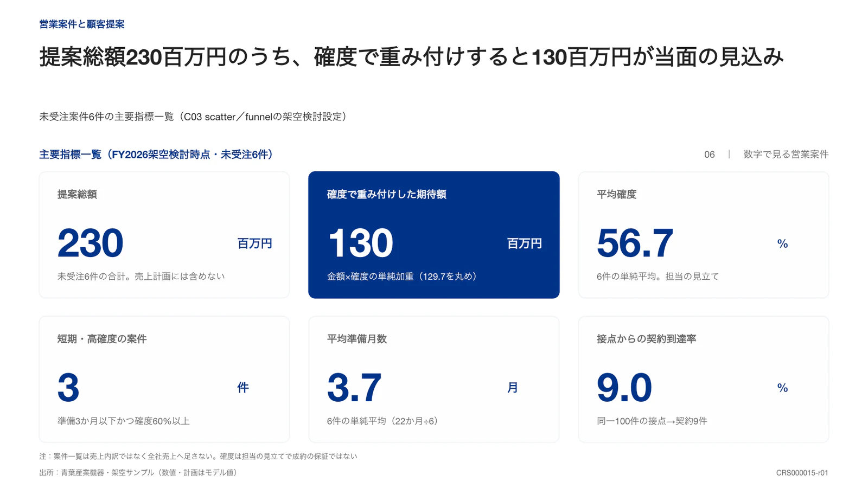The width and height of the screenshot is (868, 488).
Task: Click the note 6件の単純平均（22か月÷6）
Action: tap(384, 421)
